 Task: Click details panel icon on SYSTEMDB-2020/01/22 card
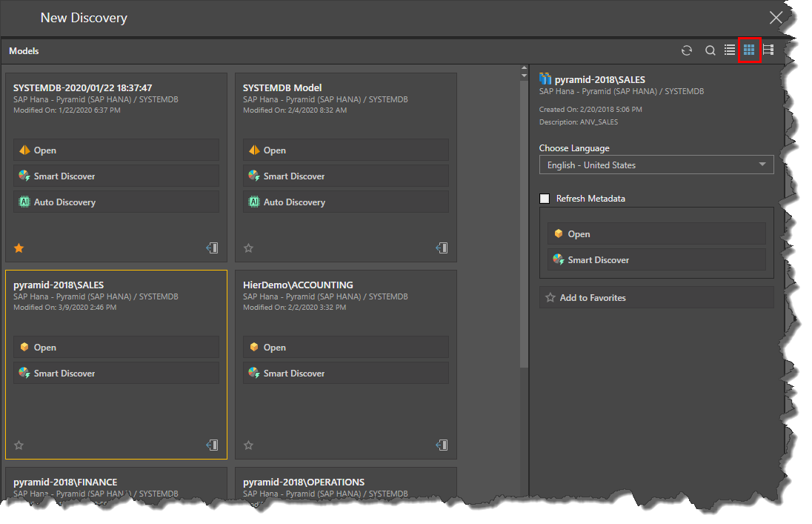click(213, 248)
